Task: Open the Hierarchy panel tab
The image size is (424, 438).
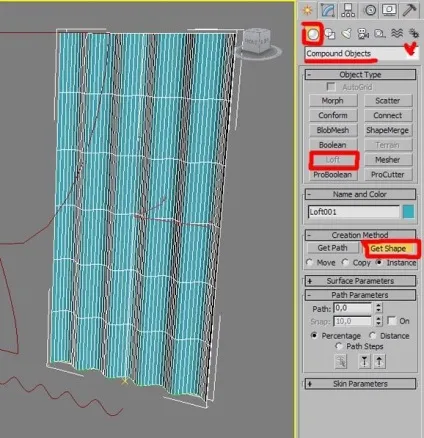Action: [x=348, y=10]
